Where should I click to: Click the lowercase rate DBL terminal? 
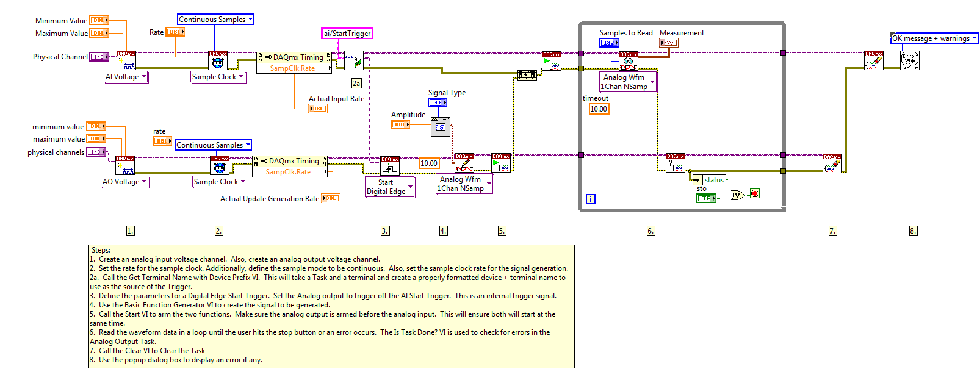tap(162, 141)
